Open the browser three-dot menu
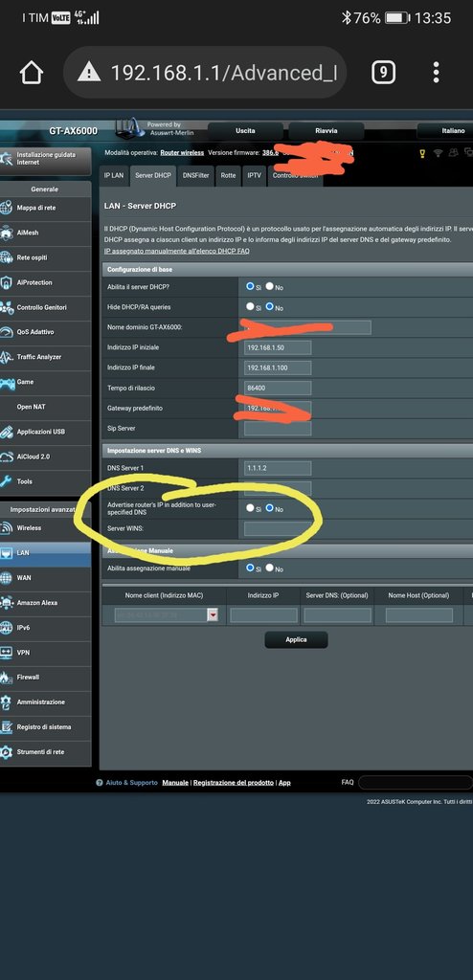This screenshot has height=980, width=473. (436, 73)
